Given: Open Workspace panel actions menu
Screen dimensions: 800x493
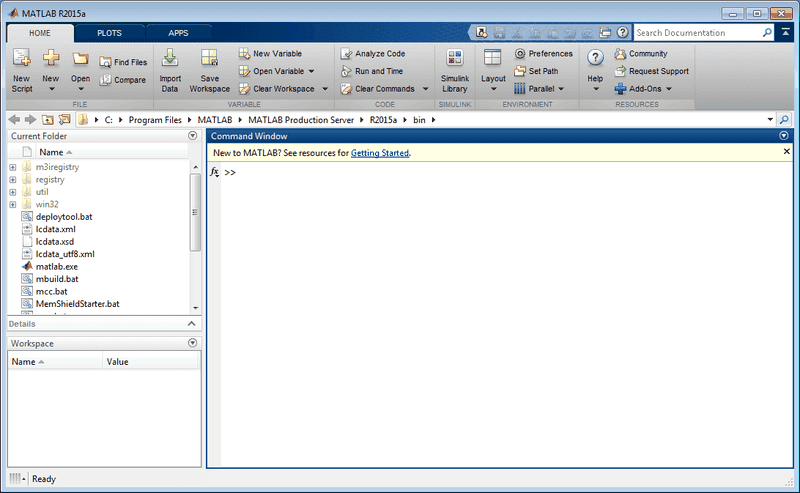Looking at the screenshot, I should coord(192,343).
